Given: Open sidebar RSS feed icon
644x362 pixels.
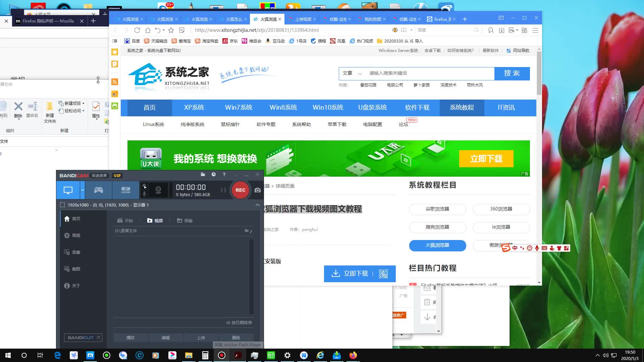Looking at the screenshot, I should 115,82.
